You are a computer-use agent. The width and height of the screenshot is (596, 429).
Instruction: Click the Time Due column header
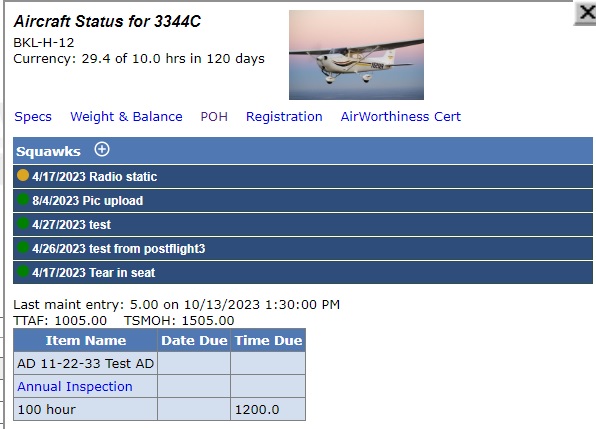point(268,340)
